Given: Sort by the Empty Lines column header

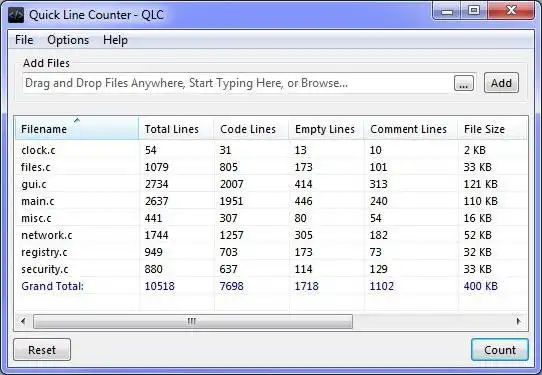Looking at the screenshot, I should pyautogui.click(x=326, y=129).
